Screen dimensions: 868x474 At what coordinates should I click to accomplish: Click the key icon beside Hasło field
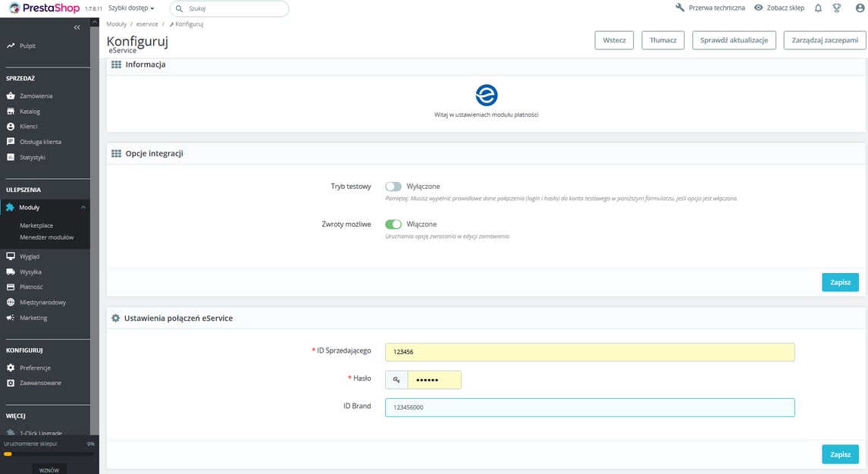[396, 380]
